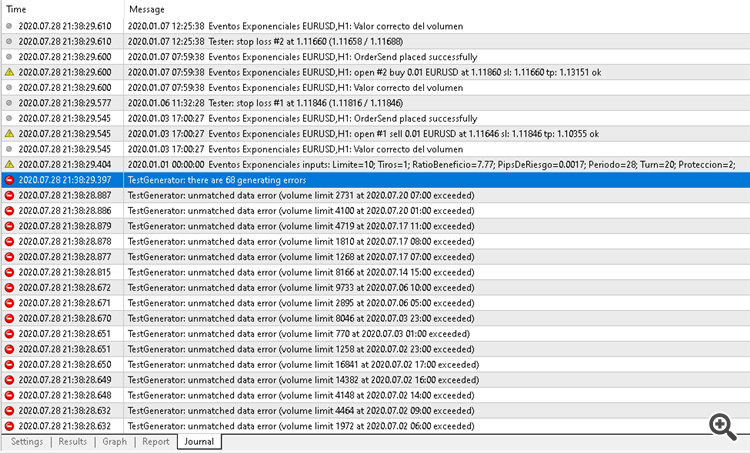750x453 pixels.
Task: Click error icon of volume limit 4464 row
Action: pos(9,410)
